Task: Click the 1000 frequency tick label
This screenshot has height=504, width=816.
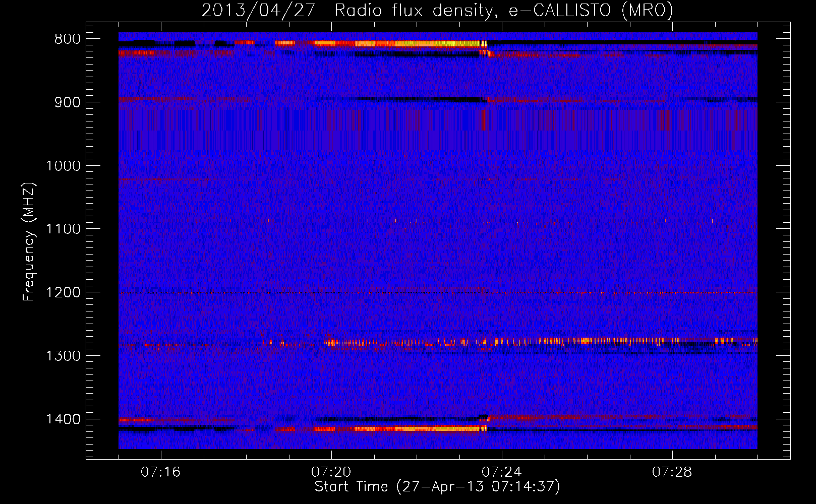Action: 63,166
